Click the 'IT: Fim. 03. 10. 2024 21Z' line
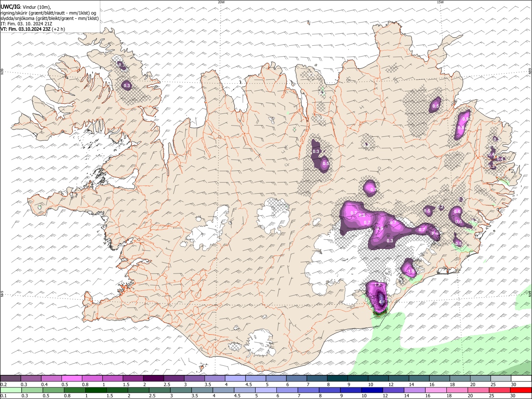 (x=26, y=24)
